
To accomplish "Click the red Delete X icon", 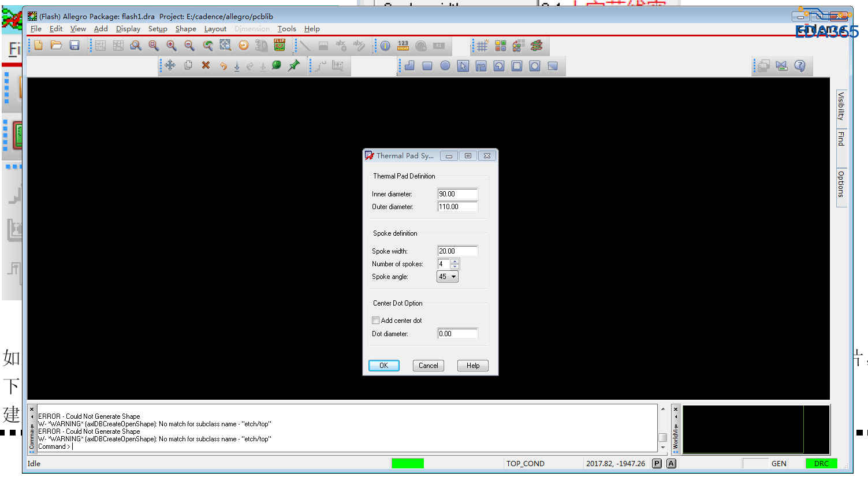I will pyautogui.click(x=206, y=65).
